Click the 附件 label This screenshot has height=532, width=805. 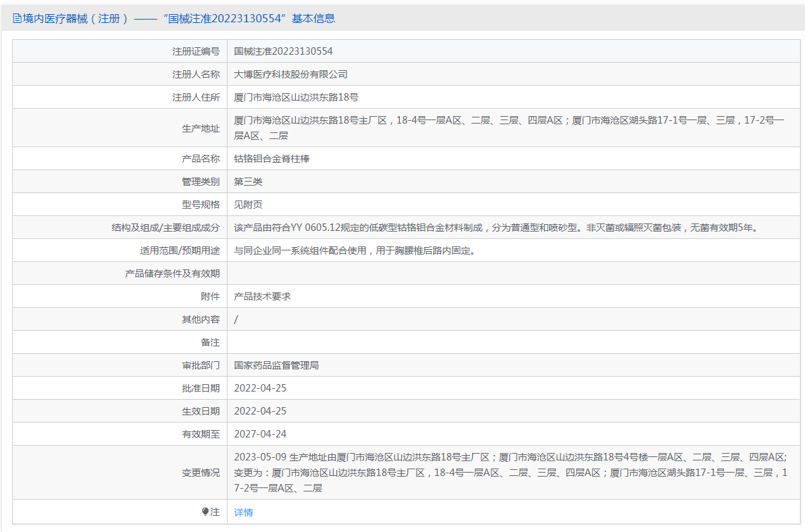[210, 296]
